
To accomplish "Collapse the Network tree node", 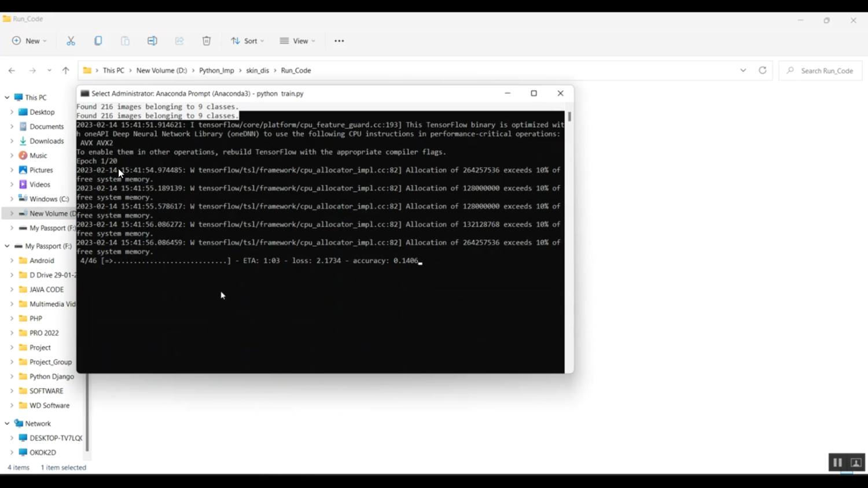I will pos(7,424).
